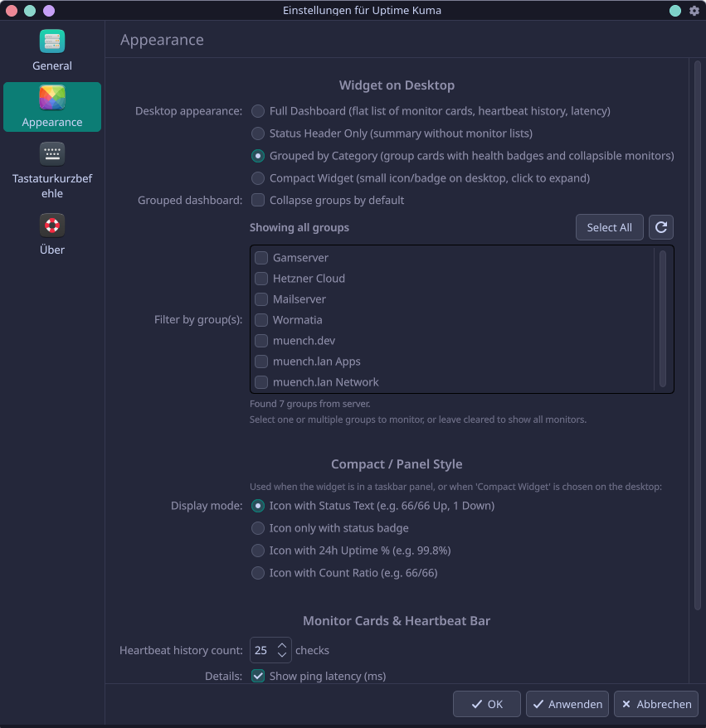The height and width of the screenshot is (728, 706).
Task: Check muench.lan Network group
Action: (x=261, y=382)
